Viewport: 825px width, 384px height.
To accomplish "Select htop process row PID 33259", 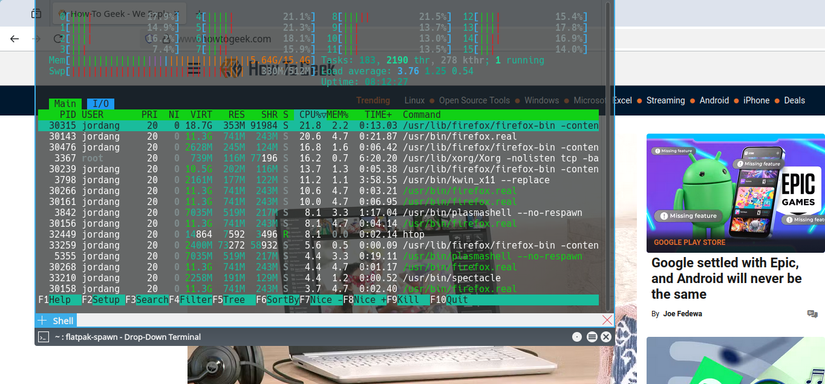I will click(318, 246).
